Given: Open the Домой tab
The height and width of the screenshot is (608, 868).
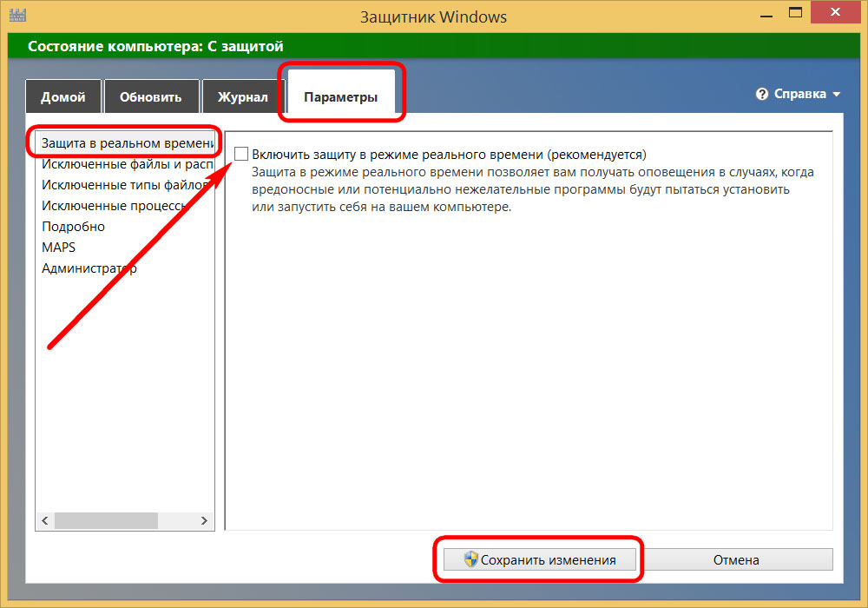Looking at the screenshot, I should pos(63,97).
